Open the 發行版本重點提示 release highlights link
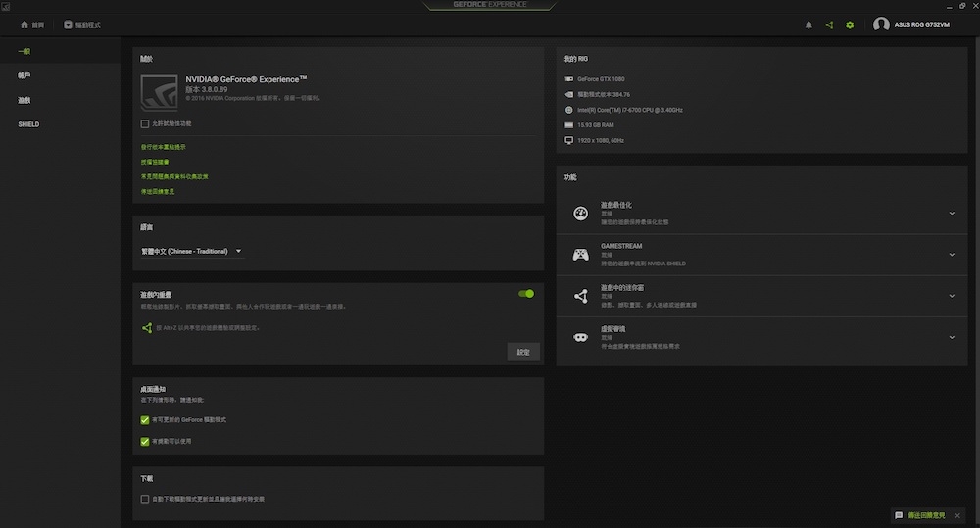The image size is (980, 528). click(164, 147)
